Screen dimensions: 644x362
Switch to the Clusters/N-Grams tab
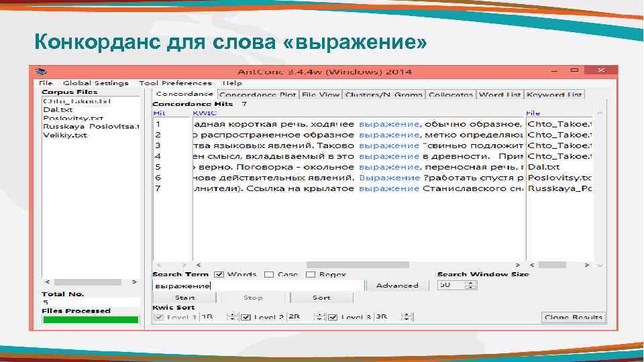pos(384,95)
